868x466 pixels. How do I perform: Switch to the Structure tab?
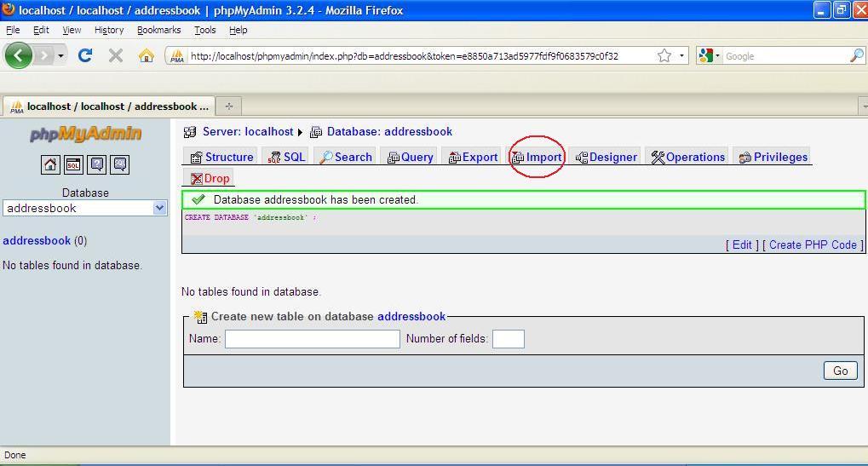[x=221, y=157]
